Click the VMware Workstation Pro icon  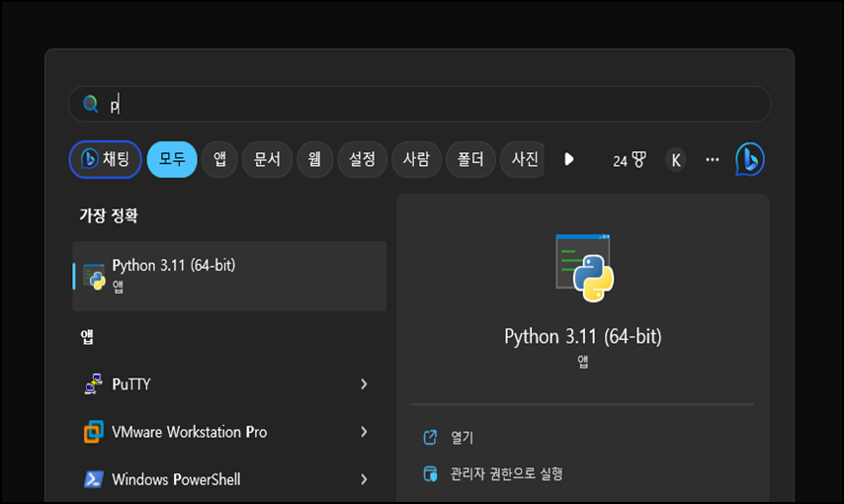pyautogui.click(x=94, y=432)
